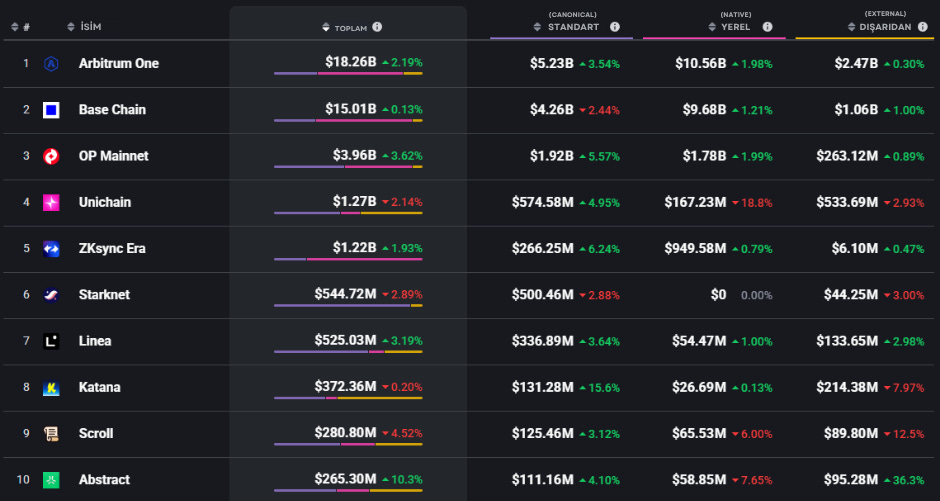Open the info tooltip next to TOPLAM
This screenshot has width=940, height=501.
(377, 27)
